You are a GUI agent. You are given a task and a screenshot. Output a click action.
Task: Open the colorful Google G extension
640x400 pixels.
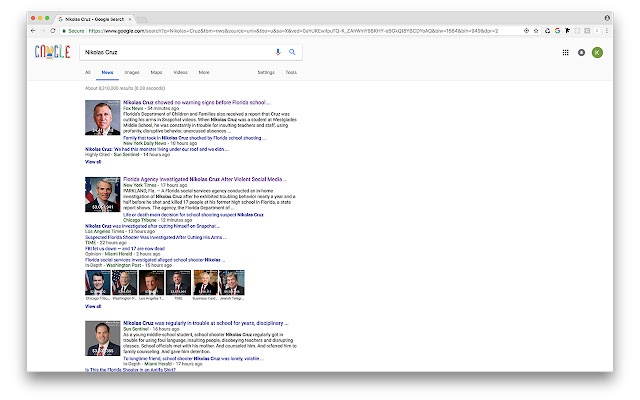[x=557, y=31]
